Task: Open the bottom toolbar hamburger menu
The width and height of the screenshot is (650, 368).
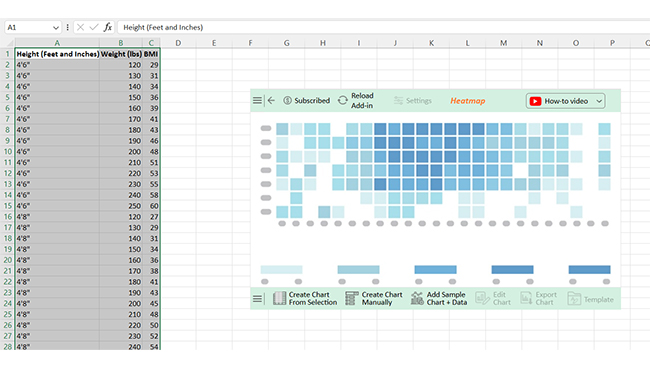Action: pos(257,299)
